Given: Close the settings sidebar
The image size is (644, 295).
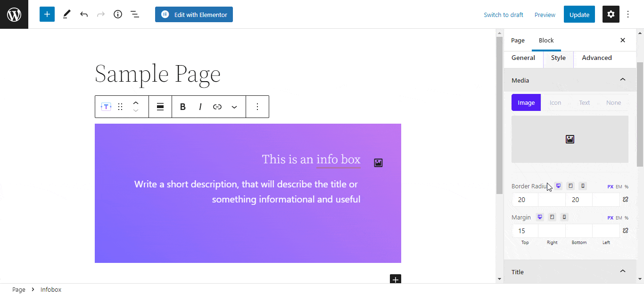Looking at the screenshot, I should pyautogui.click(x=623, y=40).
